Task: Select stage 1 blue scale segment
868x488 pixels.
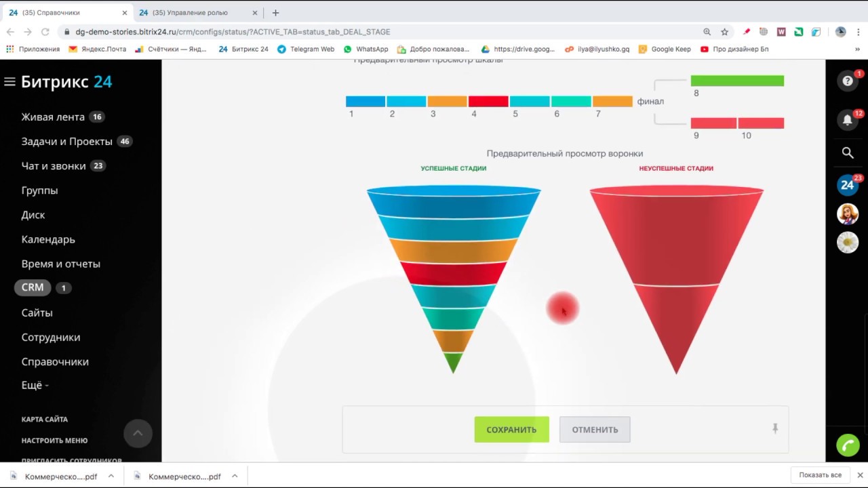Action: click(x=366, y=102)
